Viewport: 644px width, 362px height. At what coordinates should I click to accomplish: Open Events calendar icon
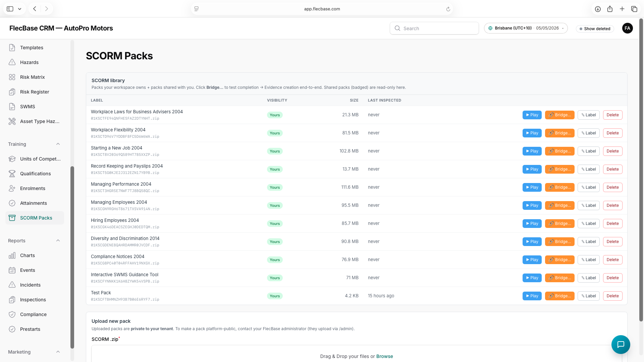pyautogui.click(x=12, y=270)
